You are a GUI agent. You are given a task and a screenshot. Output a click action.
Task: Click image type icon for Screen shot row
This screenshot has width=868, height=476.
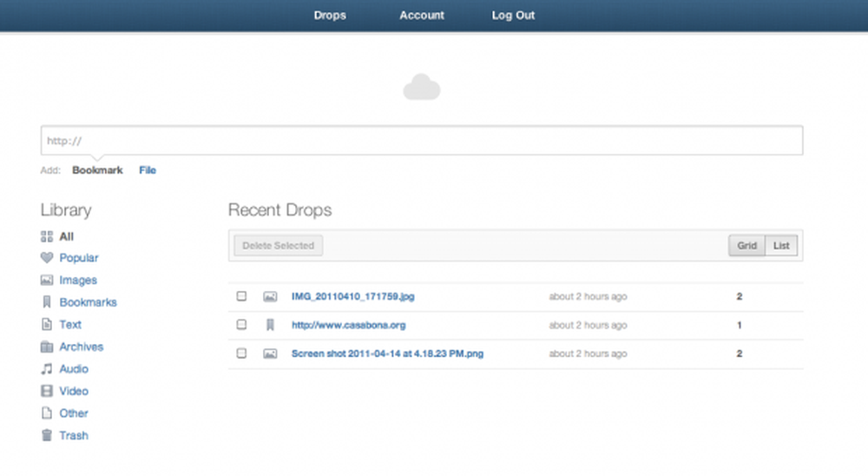(270, 354)
